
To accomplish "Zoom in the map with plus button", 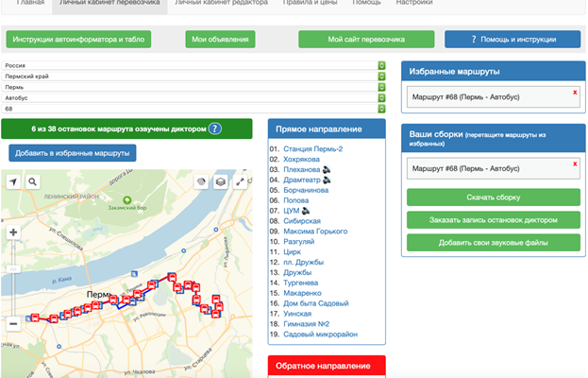I will (13, 232).
